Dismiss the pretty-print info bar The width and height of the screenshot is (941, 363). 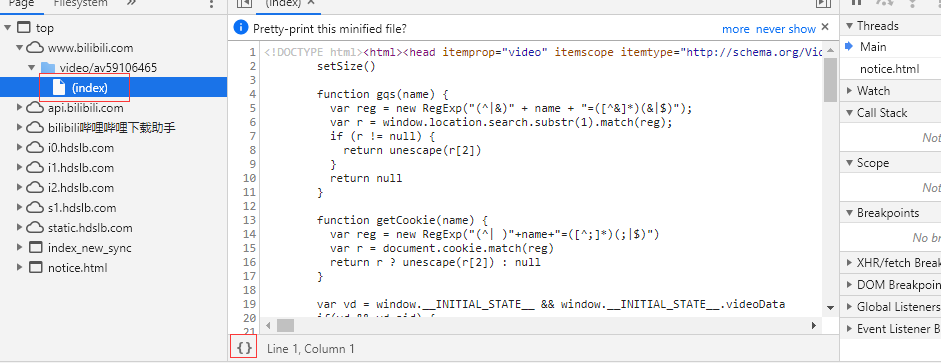[825, 27]
